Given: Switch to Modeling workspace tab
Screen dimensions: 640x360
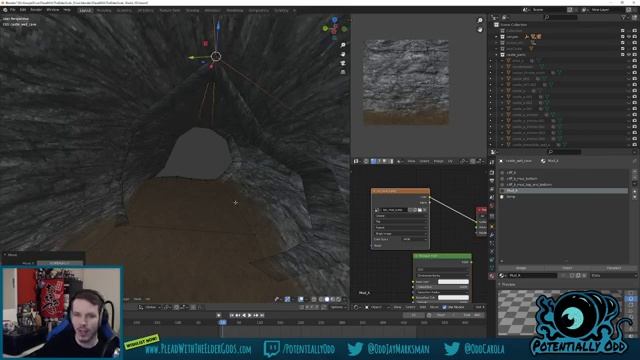Looking at the screenshot, I should [x=104, y=10].
